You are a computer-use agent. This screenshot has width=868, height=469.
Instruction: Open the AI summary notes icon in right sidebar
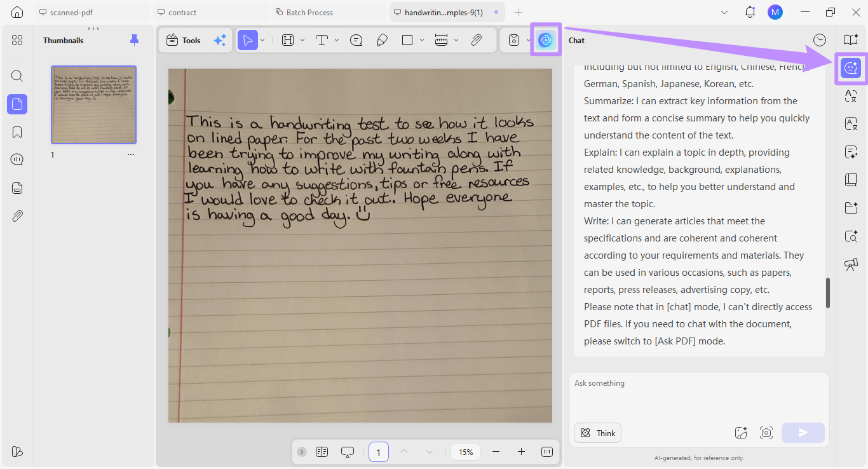point(851,151)
